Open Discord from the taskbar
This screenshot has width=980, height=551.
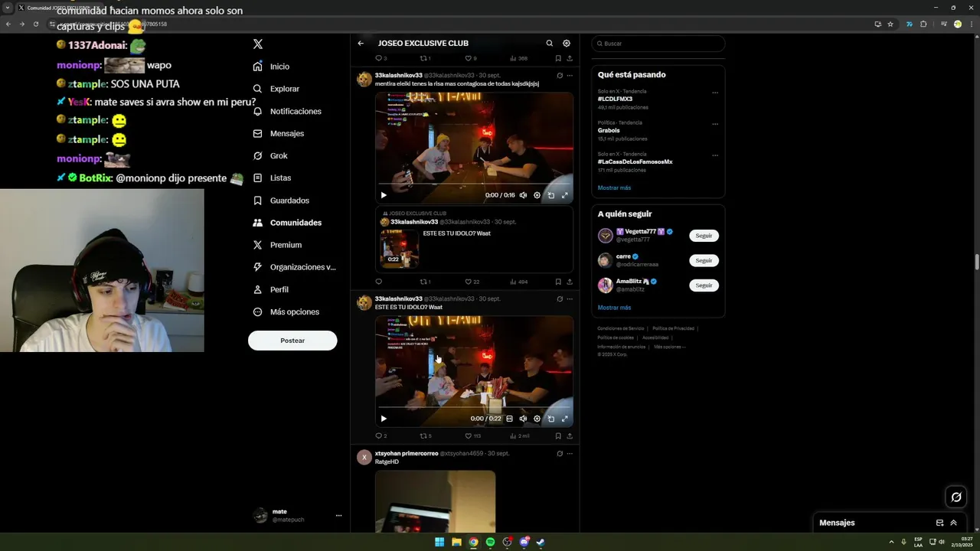pyautogui.click(x=524, y=543)
